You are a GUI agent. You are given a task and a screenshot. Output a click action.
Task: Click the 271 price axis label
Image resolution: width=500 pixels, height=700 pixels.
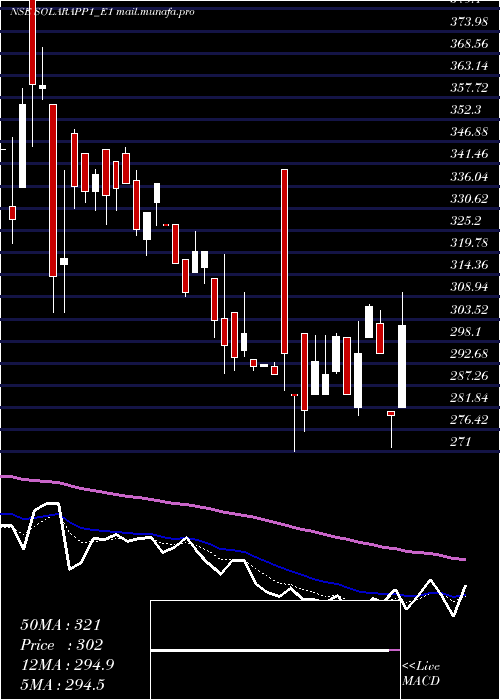(x=461, y=442)
